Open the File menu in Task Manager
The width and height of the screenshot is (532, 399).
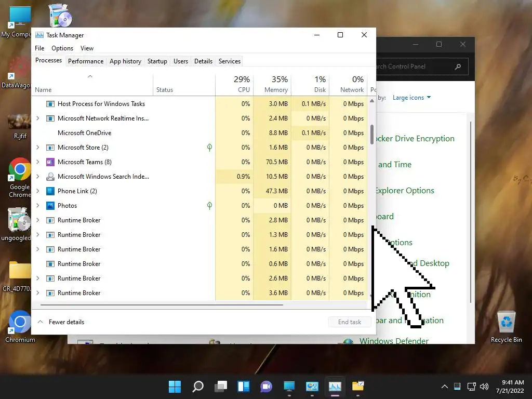39,48
